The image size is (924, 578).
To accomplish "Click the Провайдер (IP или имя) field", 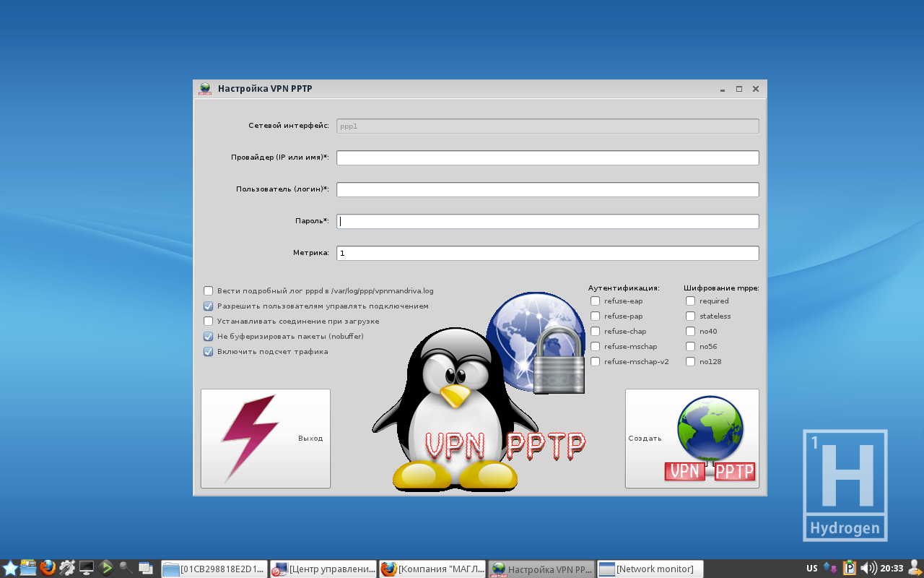I will pos(547,158).
